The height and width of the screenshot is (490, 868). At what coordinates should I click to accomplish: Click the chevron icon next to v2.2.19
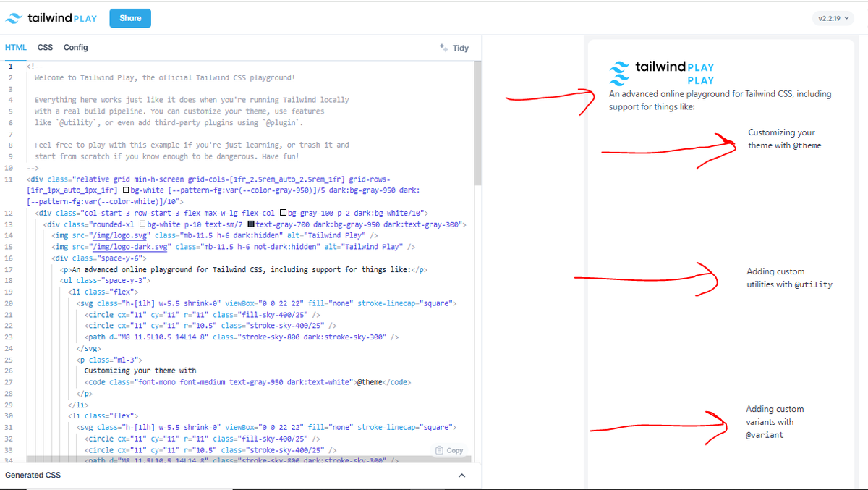click(x=848, y=17)
